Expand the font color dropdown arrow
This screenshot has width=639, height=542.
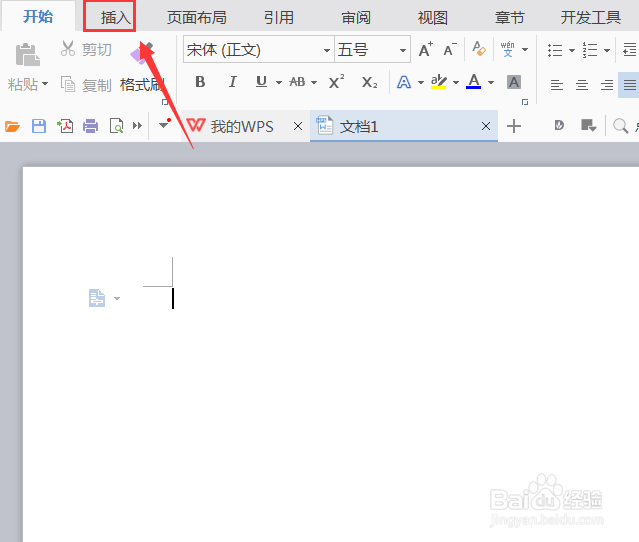(491, 82)
